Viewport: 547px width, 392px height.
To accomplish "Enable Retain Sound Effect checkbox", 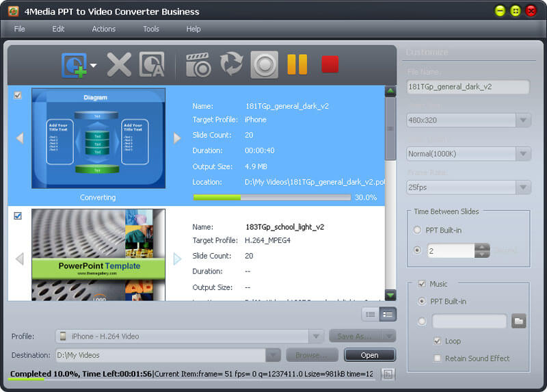I will coord(438,358).
